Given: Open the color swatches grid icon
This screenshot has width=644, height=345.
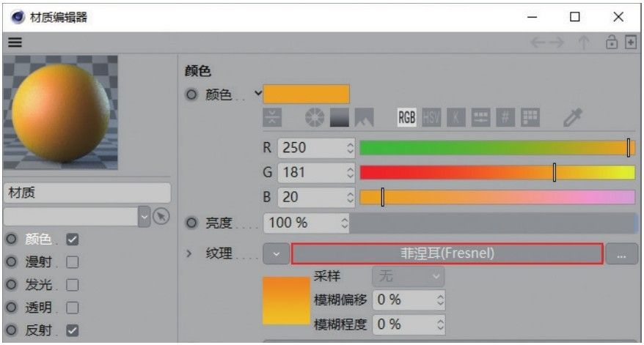Looking at the screenshot, I should pos(530,117).
